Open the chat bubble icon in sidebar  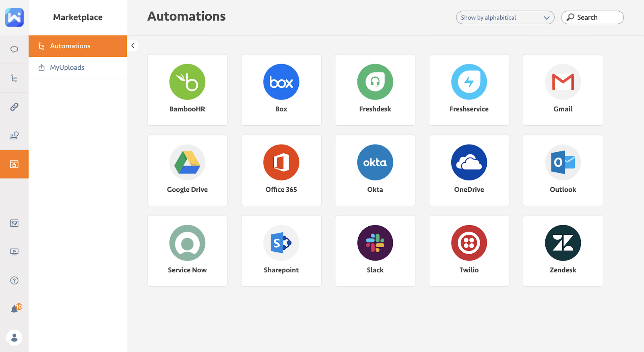[x=14, y=50]
